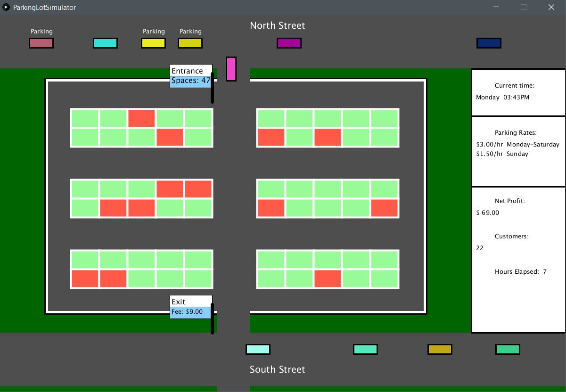Click the only red spot in the bottom-right block

tap(328, 278)
